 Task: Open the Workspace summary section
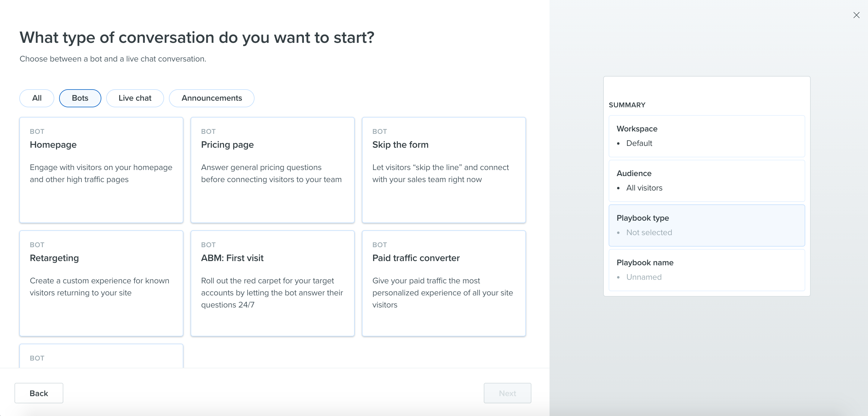click(707, 136)
